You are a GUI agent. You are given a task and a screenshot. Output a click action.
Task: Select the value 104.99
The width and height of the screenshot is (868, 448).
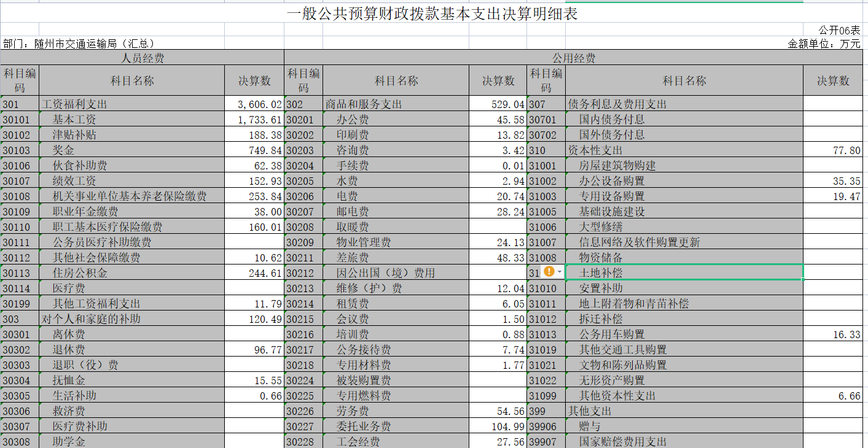tap(498, 427)
